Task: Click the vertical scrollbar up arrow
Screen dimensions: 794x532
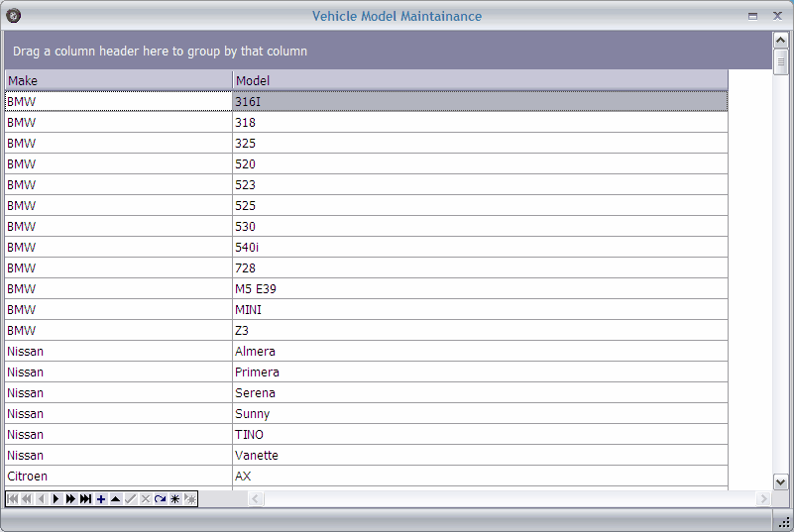Action: click(x=780, y=40)
